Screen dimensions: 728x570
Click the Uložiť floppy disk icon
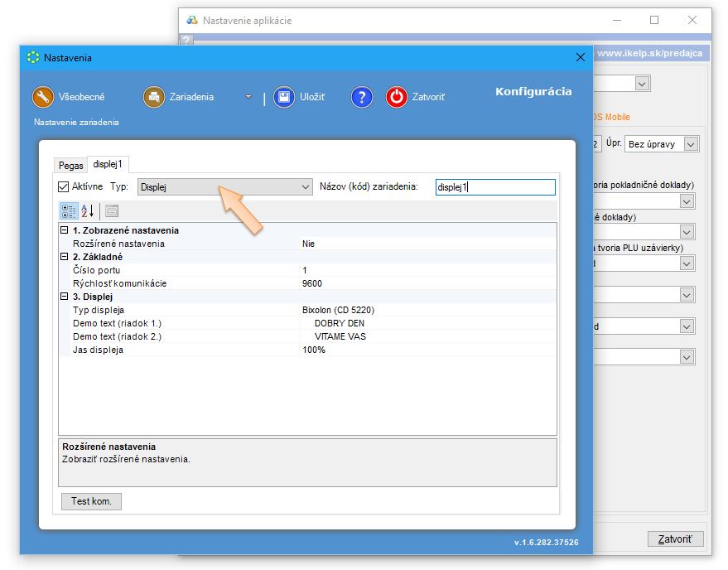click(284, 97)
